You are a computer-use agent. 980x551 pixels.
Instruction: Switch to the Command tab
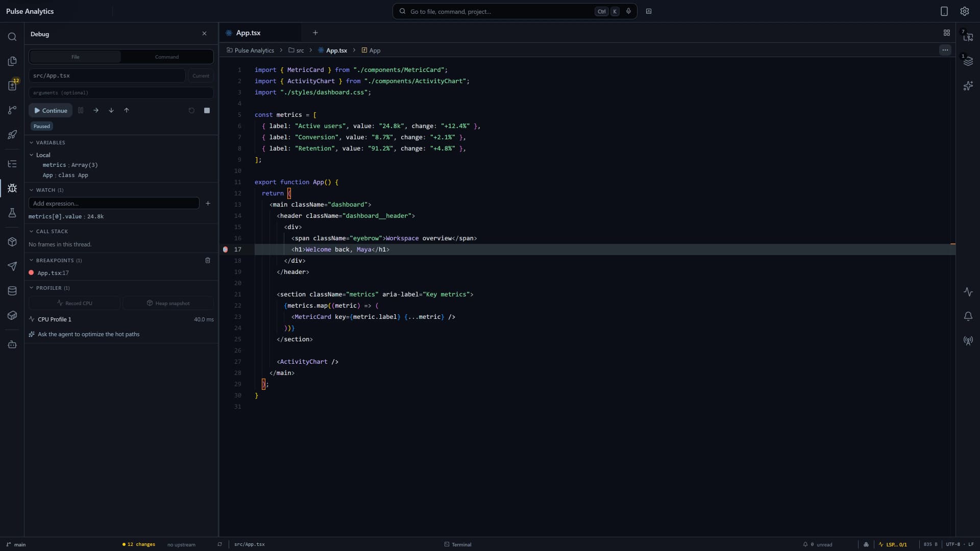[167, 57]
